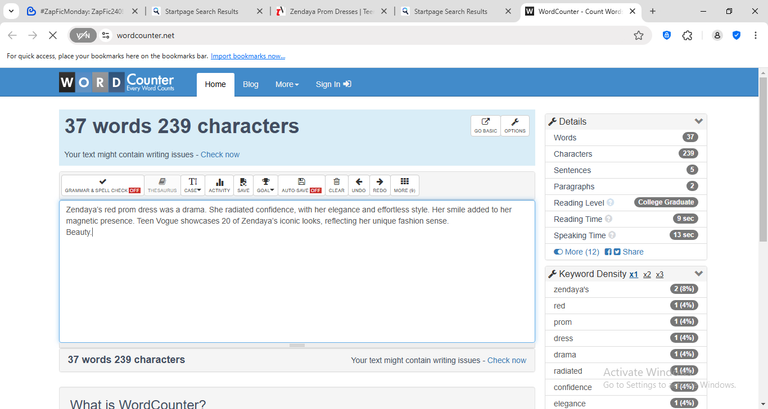The height and width of the screenshot is (409, 768).
Task: Switch to #ZapFicMonday tab
Action: pos(82,11)
